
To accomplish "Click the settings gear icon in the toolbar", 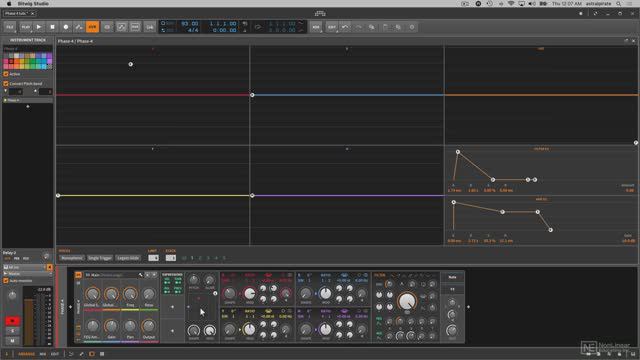I will pyautogui.click(x=412, y=27).
